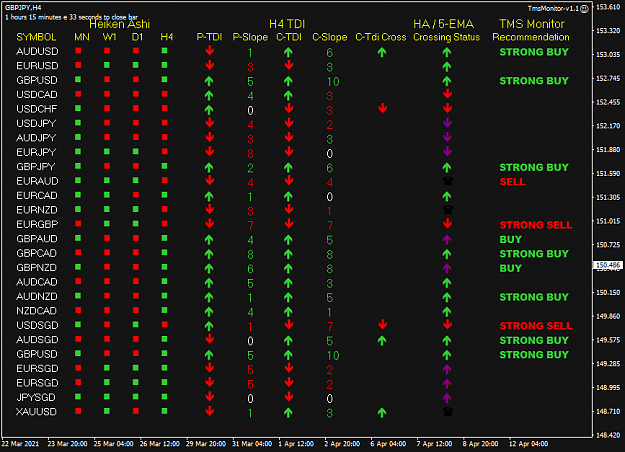Viewport: 625px width, 452px height.
Task: Click the USDSGD STRONG SELL recommendation
Action: tap(536, 326)
